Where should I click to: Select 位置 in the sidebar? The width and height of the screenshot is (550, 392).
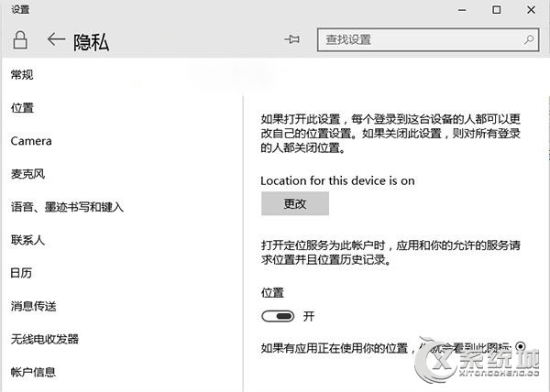22,107
